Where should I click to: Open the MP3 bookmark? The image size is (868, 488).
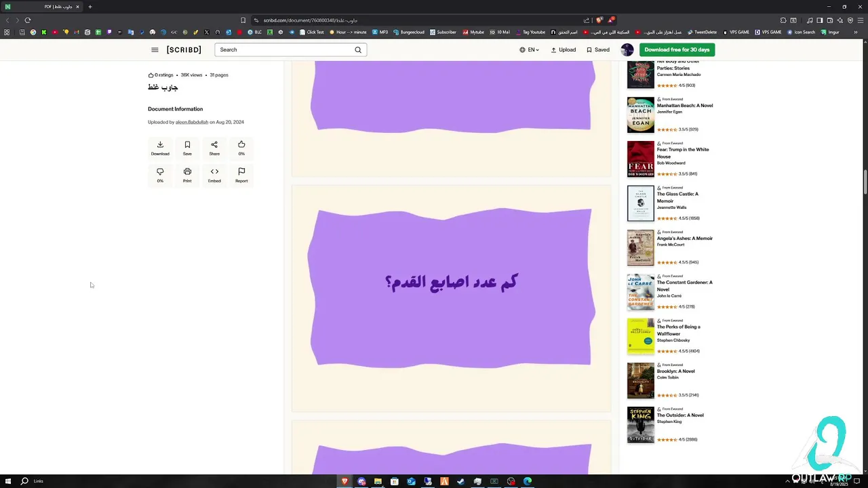point(380,32)
